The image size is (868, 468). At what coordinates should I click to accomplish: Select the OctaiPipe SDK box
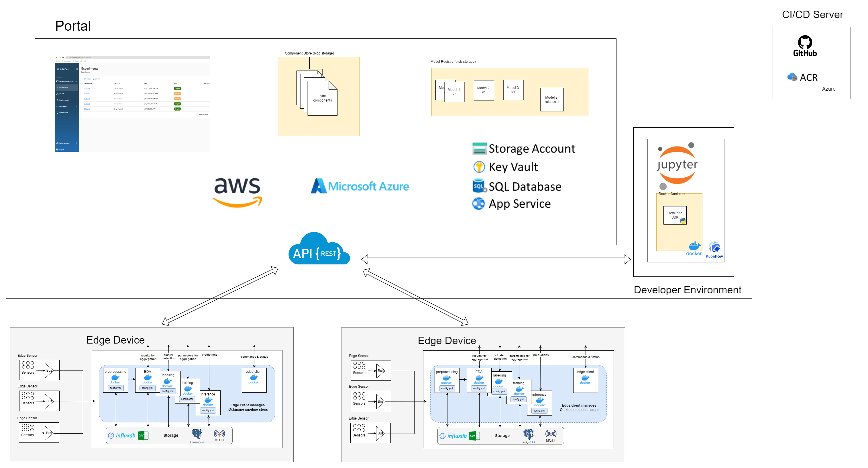point(675,215)
